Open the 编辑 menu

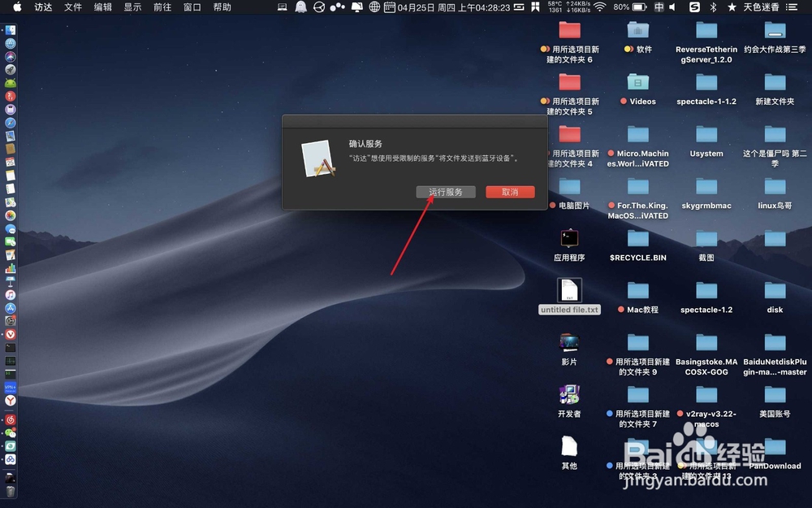coord(102,7)
